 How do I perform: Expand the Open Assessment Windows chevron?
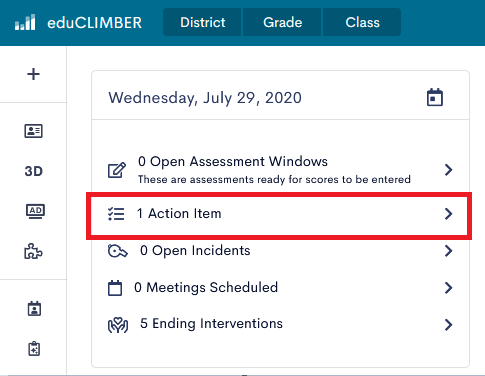click(448, 170)
